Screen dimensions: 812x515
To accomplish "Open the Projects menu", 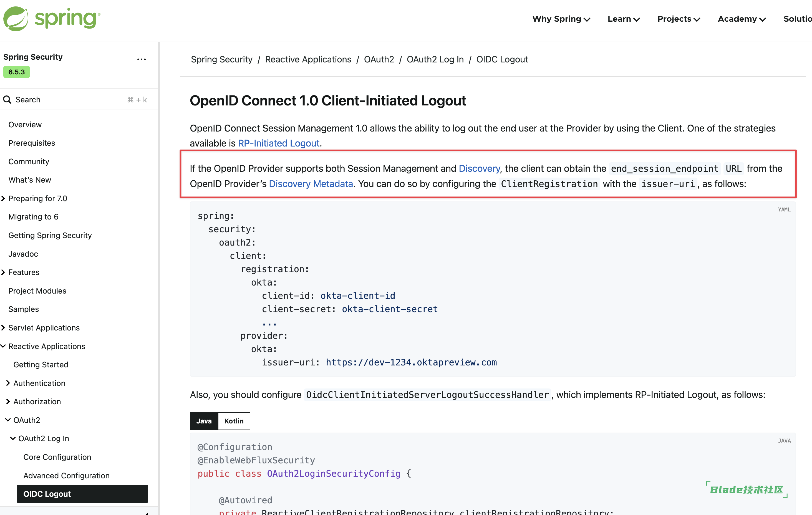I will point(679,19).
